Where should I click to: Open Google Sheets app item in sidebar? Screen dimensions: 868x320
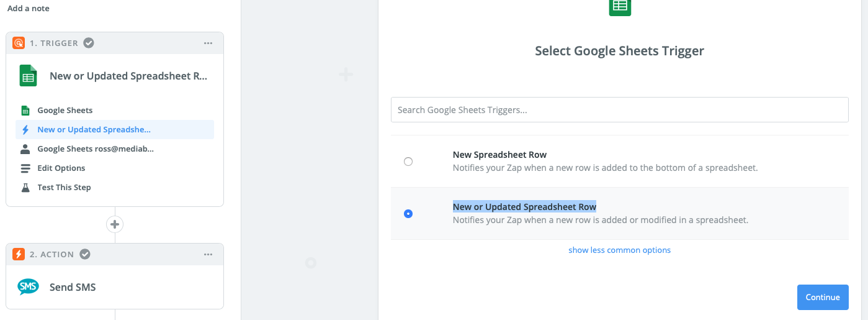coord(65,111)
